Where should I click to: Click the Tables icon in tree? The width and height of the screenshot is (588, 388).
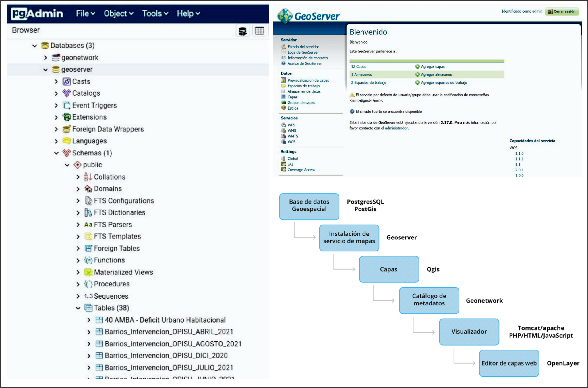point(88,308)
